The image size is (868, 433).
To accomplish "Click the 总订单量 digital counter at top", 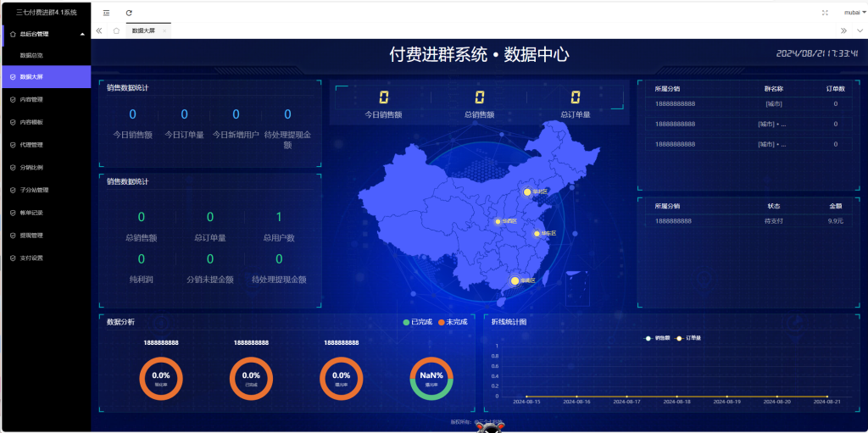I will [x=576, y=105].
